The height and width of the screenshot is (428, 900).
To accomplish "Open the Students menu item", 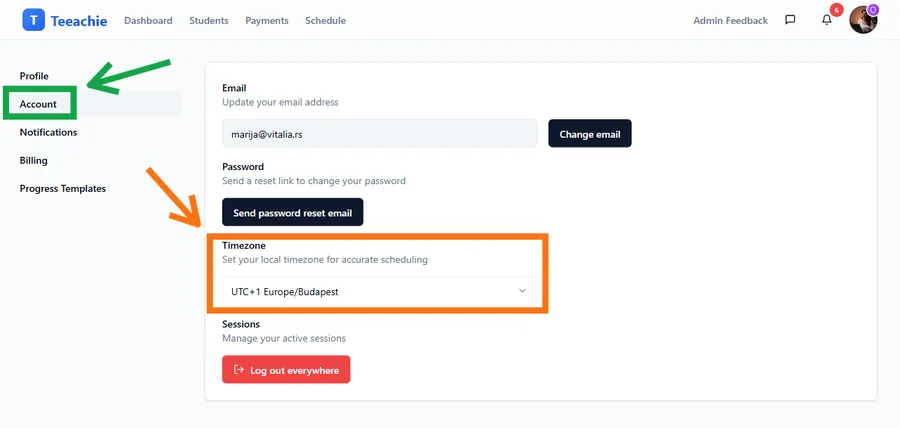I will pyautogui.click(x=208, y=21).
